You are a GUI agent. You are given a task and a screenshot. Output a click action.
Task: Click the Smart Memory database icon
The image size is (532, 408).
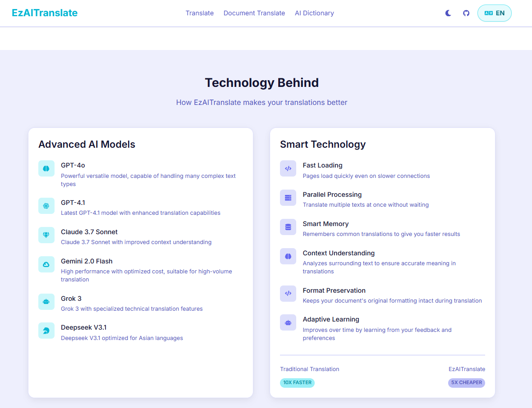click(288, 227)
